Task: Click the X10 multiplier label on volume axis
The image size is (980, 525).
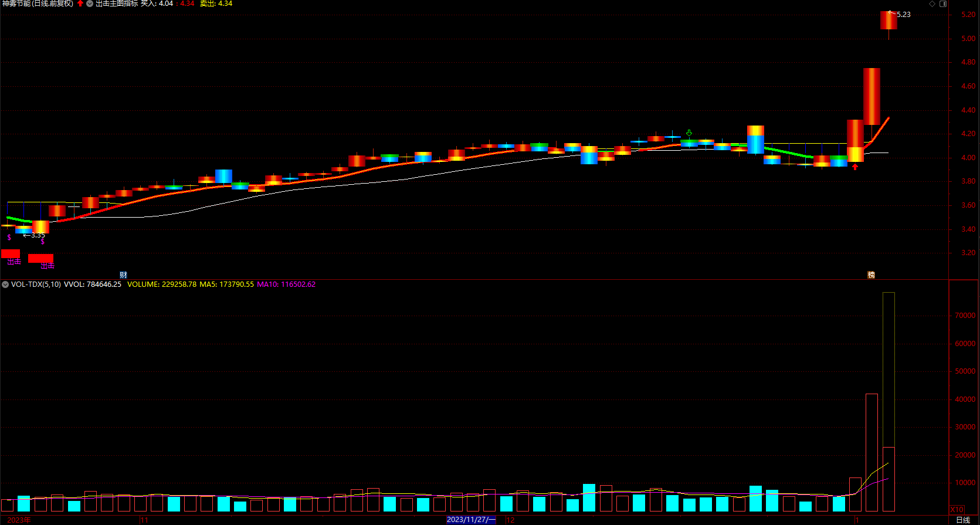Action: [957, 510]
